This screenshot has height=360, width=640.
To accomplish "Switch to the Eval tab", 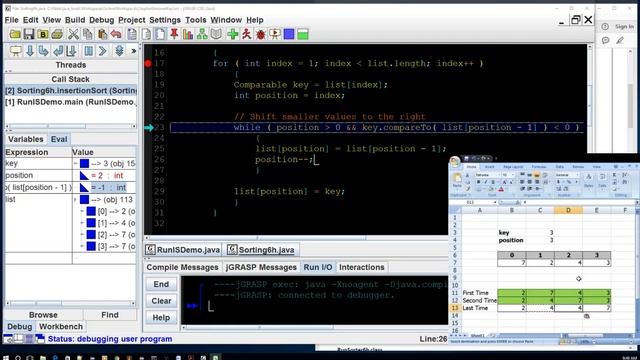I will point(59,139).
